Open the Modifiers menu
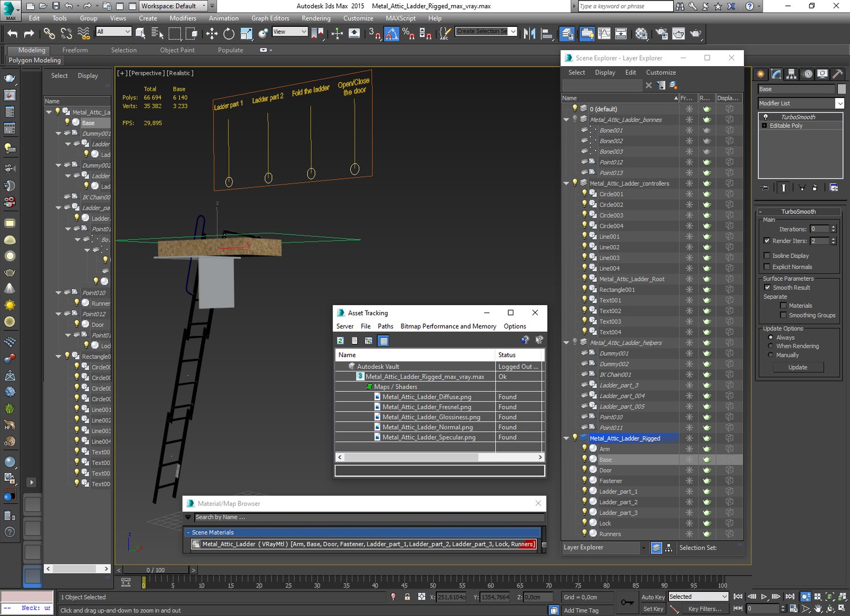The image size is (850, 616). 183,18
